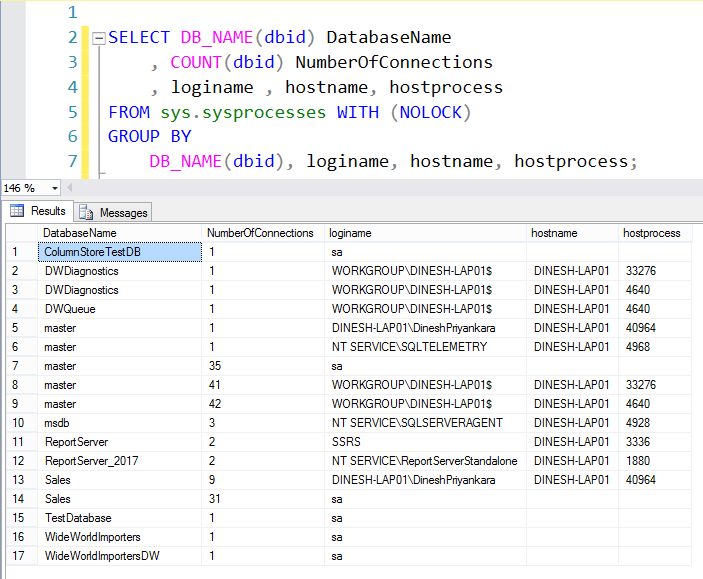The height and width of the screenshot is (579, 703).
Task: Select the ColumnStoreTestDB cell
Action: click(120, 252)
